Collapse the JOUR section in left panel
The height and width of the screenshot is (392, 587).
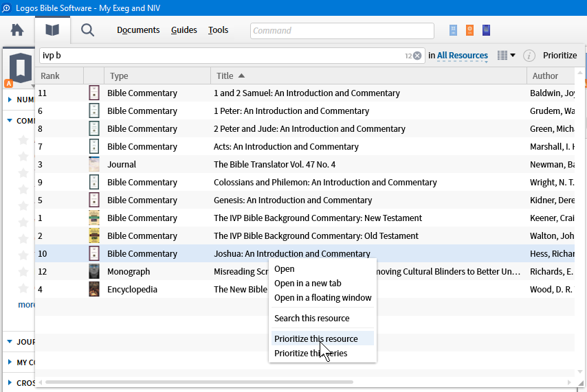(x=10, y=341)
